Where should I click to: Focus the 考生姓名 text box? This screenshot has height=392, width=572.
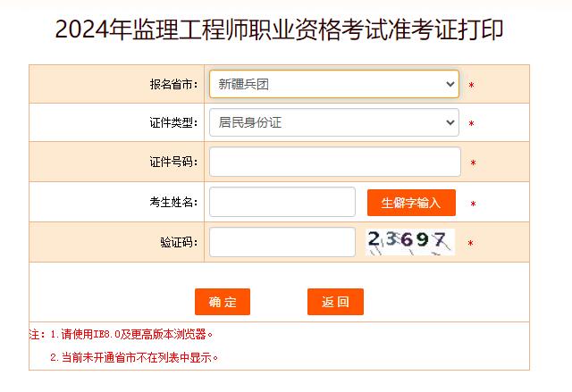click(282, 202)
